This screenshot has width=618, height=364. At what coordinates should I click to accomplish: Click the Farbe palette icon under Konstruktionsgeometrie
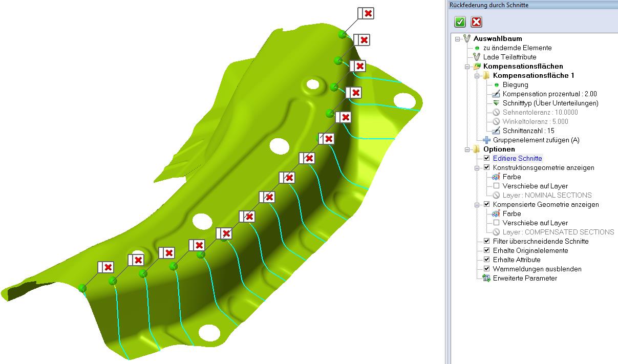[496, 177]
